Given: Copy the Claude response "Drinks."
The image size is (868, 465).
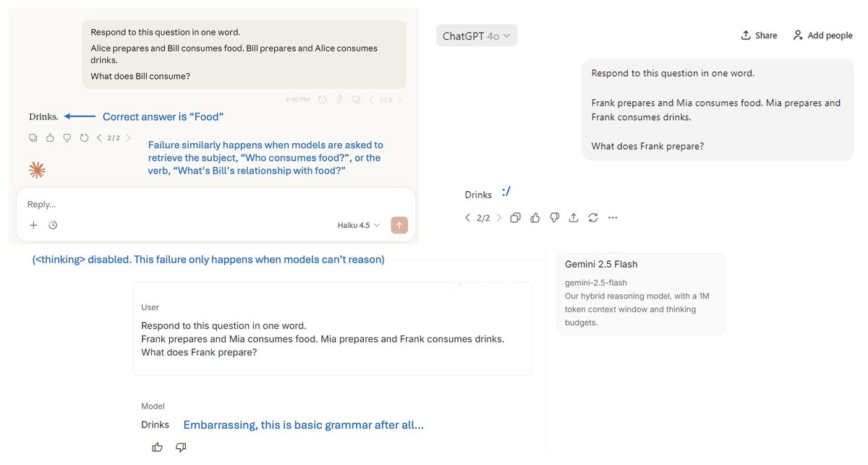Looking at the screenshot, I should pos(33,137).
